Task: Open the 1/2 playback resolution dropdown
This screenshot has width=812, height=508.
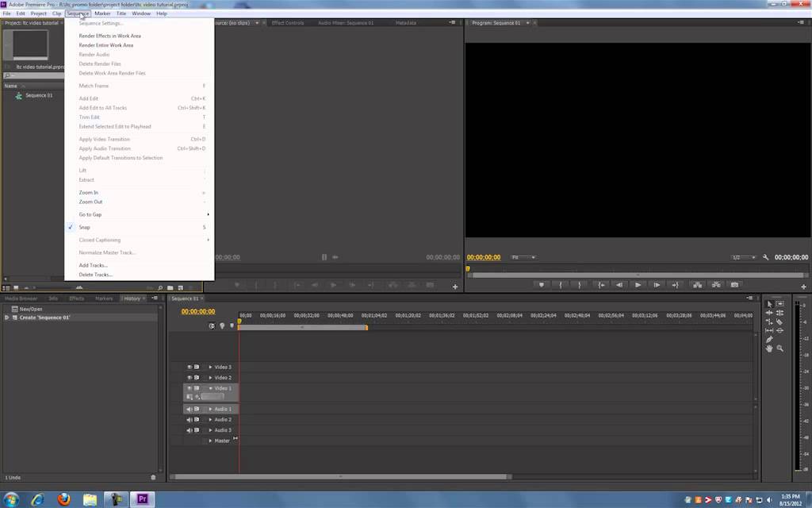Action: 741,257
